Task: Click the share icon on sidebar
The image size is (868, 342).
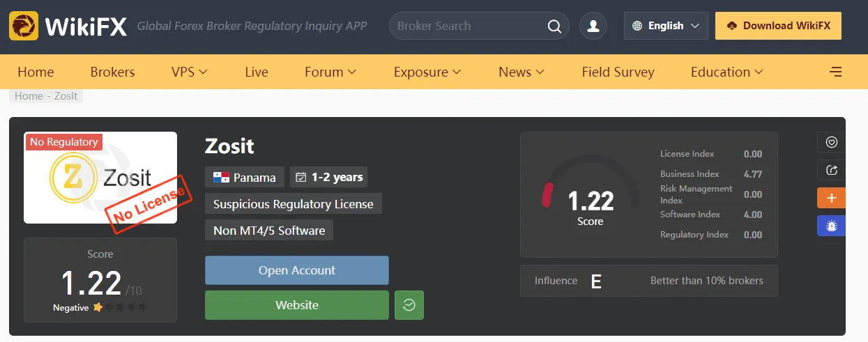Action: [x=831, y=170]
